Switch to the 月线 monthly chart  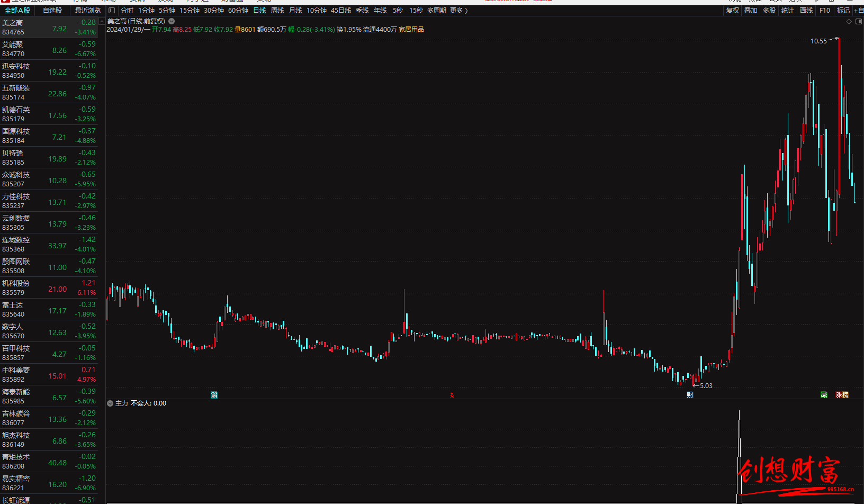click(295, 10)
